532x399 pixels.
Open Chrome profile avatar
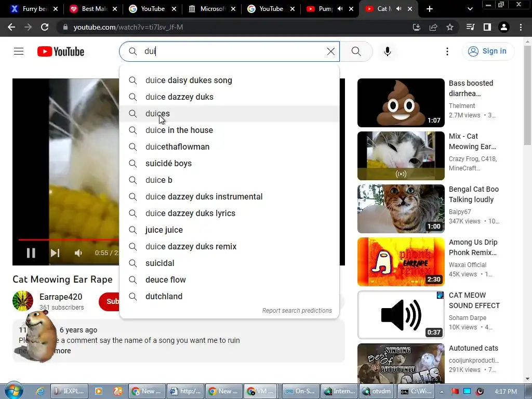point(504,27)
